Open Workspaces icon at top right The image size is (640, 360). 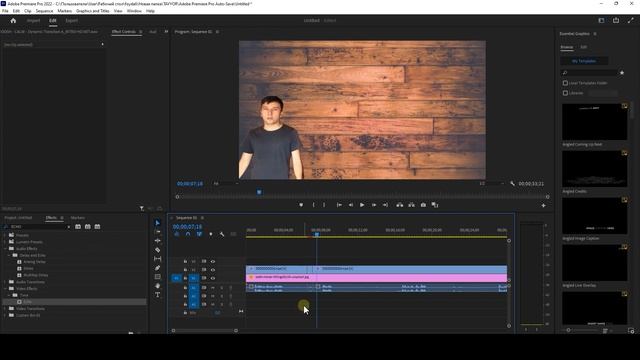(x=601, y=20)
